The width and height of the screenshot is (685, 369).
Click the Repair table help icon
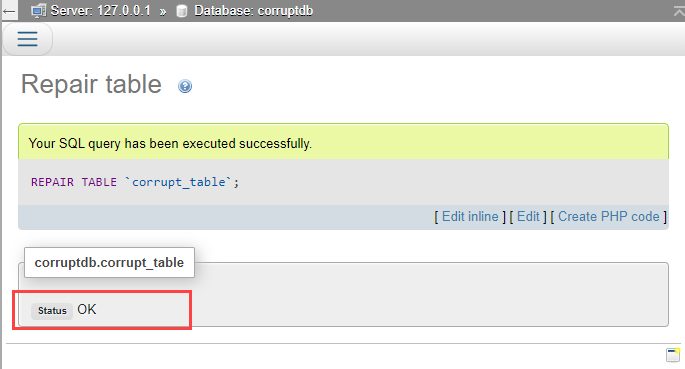185,86
